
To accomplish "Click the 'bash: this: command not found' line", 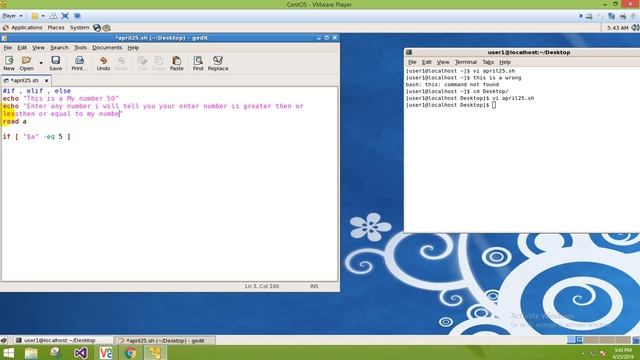I will click(452, 84).
